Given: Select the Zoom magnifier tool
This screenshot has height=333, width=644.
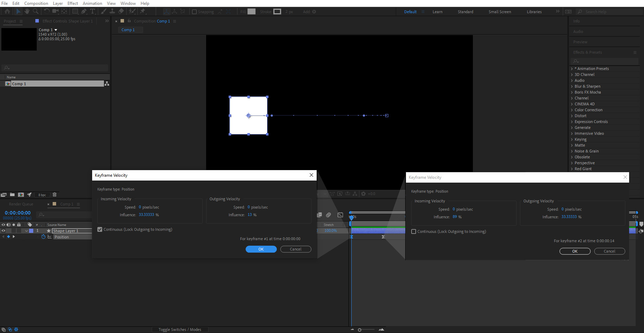Looking at the screenshot, I should tap(35, 11).
